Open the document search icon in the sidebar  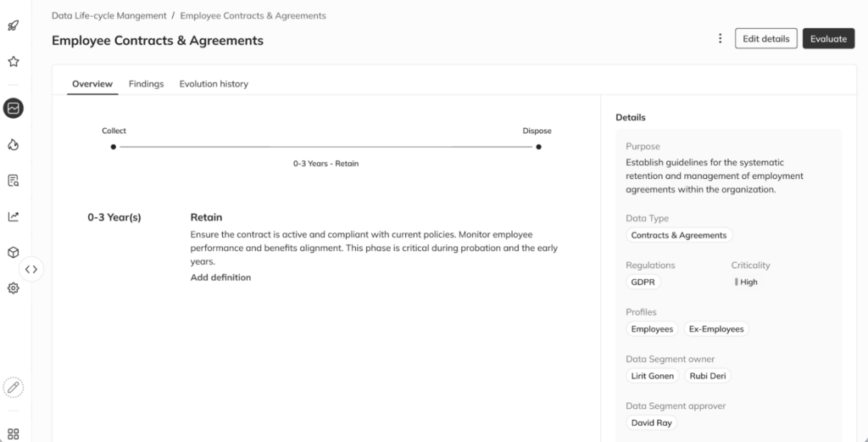pos(14,181)
